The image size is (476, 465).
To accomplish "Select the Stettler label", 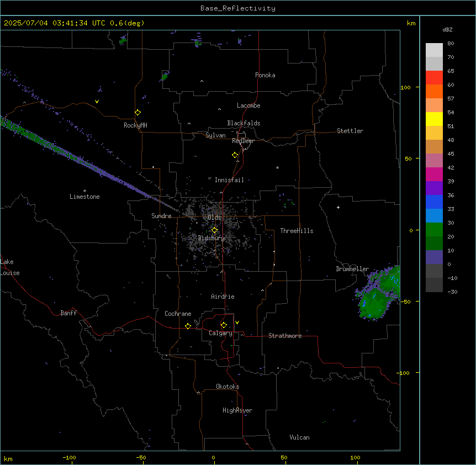I will (x=350, y=131).
